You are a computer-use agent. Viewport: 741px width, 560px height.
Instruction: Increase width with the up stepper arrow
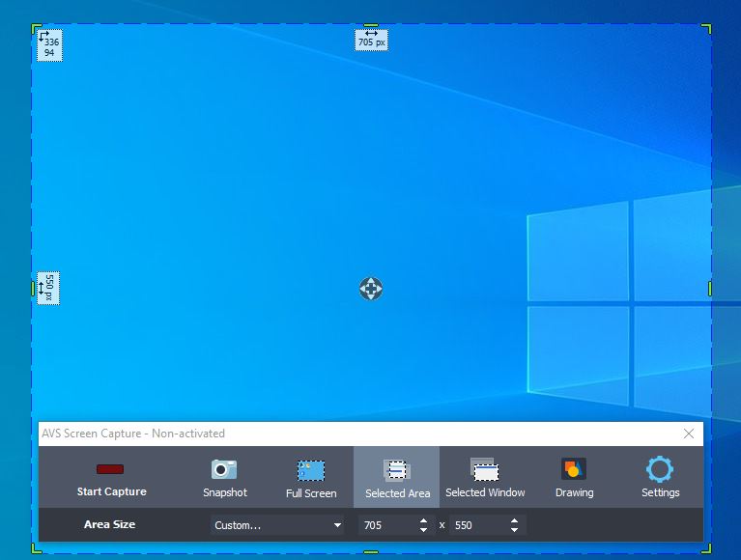pyautogui.click(x=423, y=520)
